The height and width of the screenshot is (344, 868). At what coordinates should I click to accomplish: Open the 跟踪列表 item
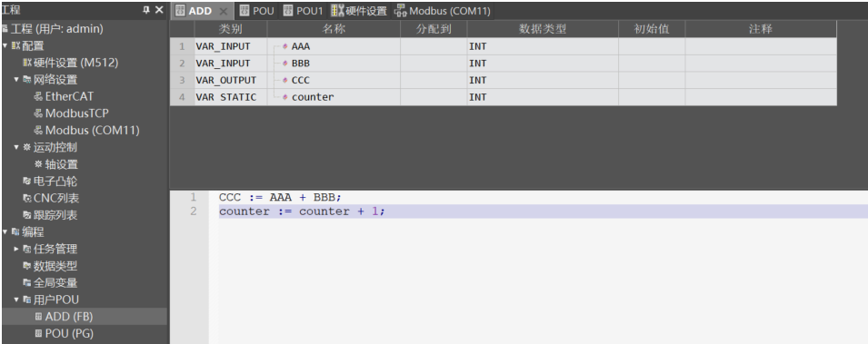coord(55,214)
